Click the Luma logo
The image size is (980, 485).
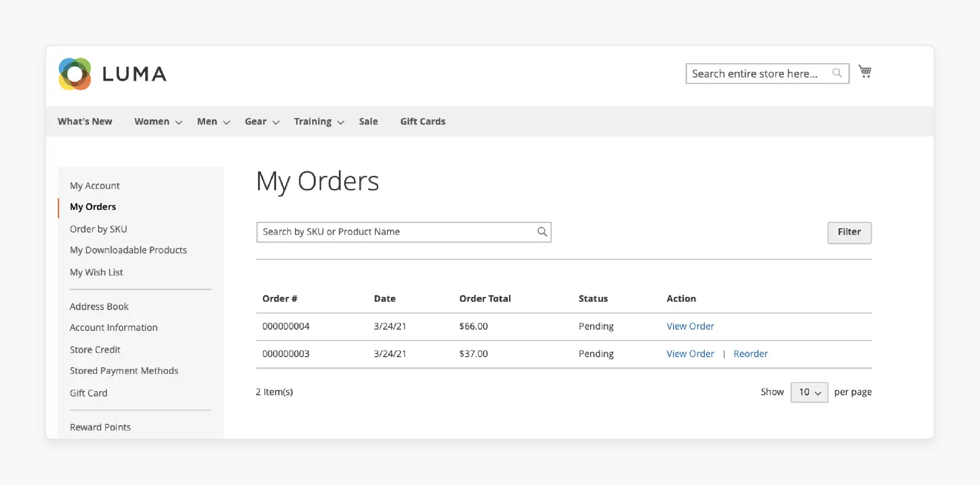click(112, 74)
